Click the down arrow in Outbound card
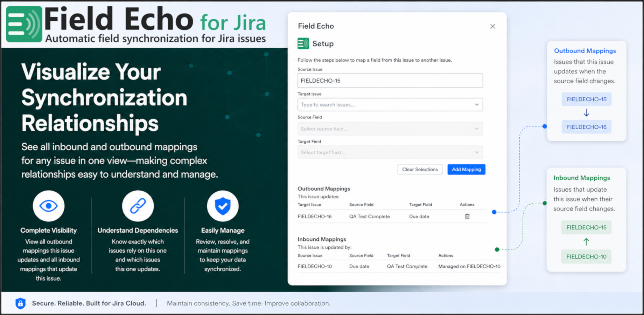This screenshot has width=644, height=315. (x=586, y=113)
